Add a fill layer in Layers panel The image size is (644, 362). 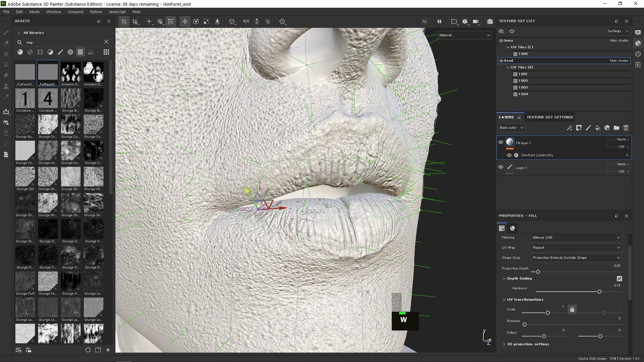(x=598, y=128)
